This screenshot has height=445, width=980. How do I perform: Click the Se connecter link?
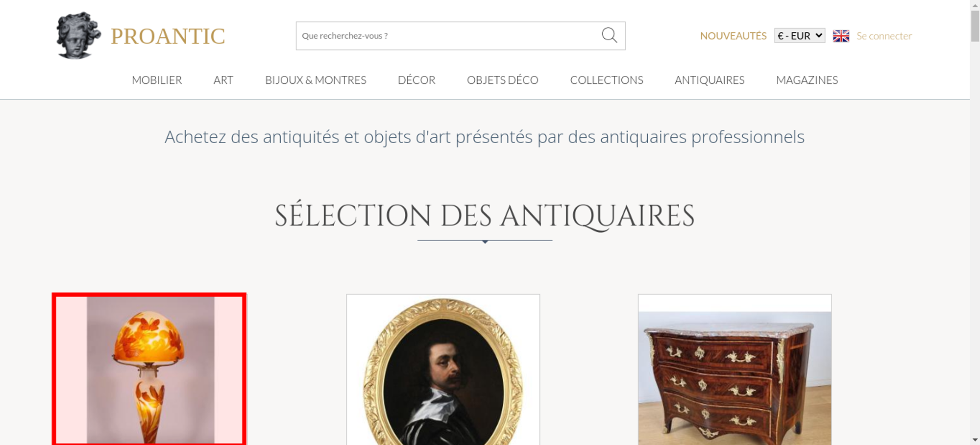click(x=884, y=36)
